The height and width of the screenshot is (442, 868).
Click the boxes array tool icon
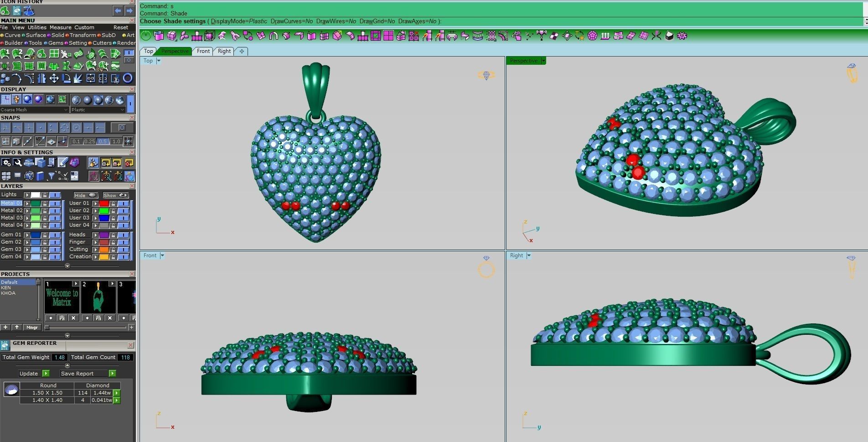click(x=5, y=78)
